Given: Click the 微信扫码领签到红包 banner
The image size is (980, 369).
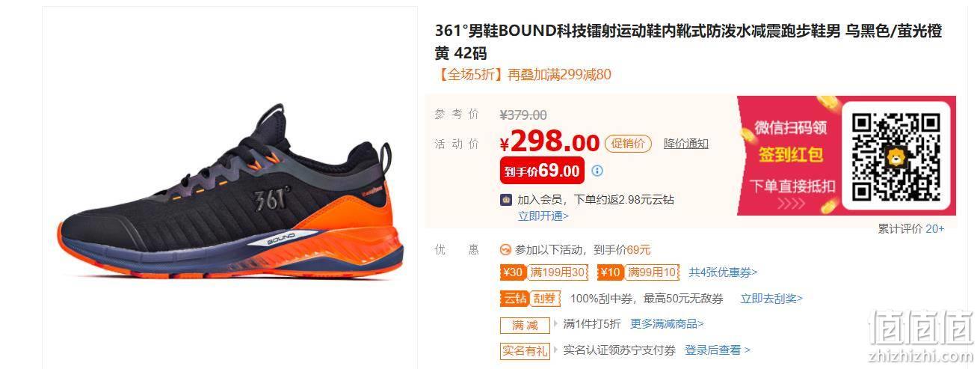Looking at the screenshot, I should 846,156.
